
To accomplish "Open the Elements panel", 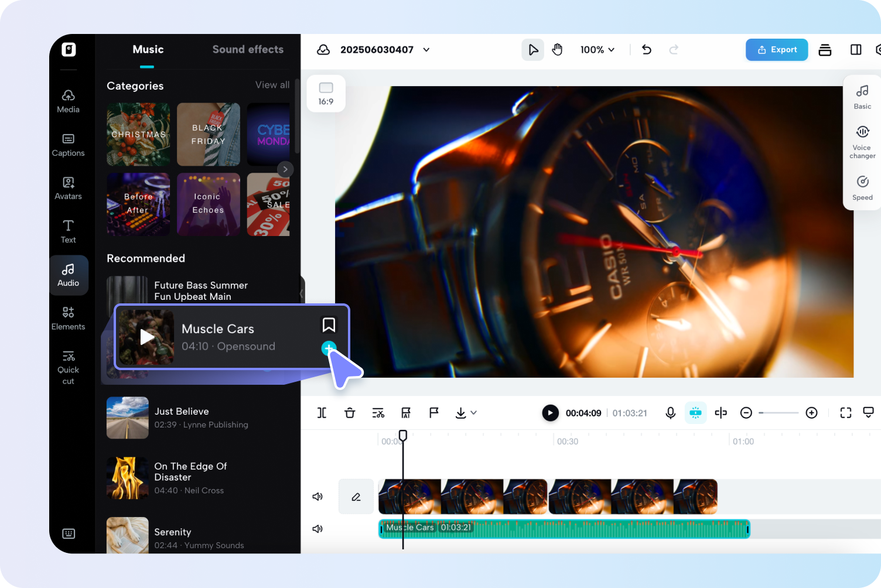I will click(68, 318).
